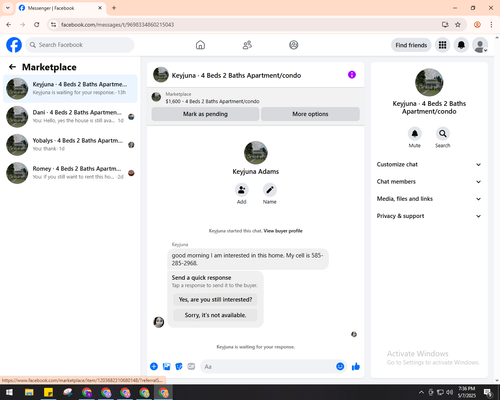This screenshot has width=500, height=400.
Task: Expand Chat members section
Action: pyautogui.click(x=429, y=182)
